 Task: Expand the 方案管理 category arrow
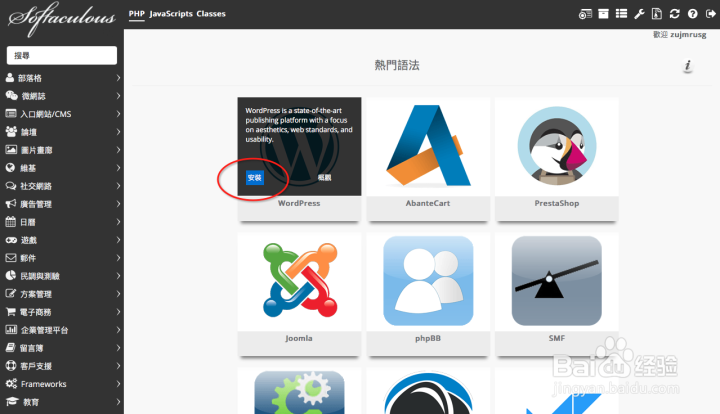(x=118, y=294)
